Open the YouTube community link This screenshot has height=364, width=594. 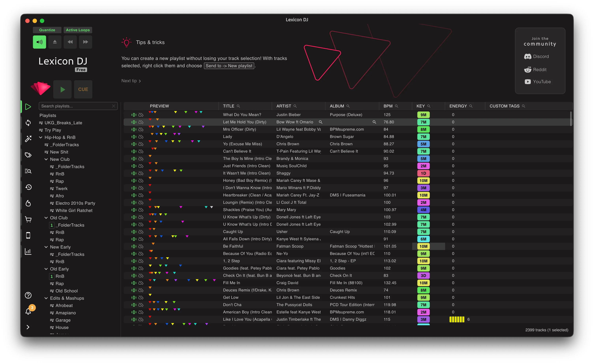tap(538, 82)
